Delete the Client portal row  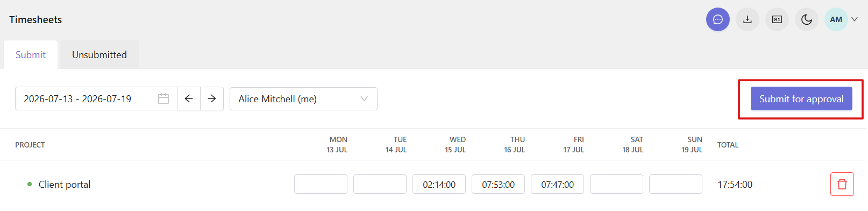(x=842, y=184)
